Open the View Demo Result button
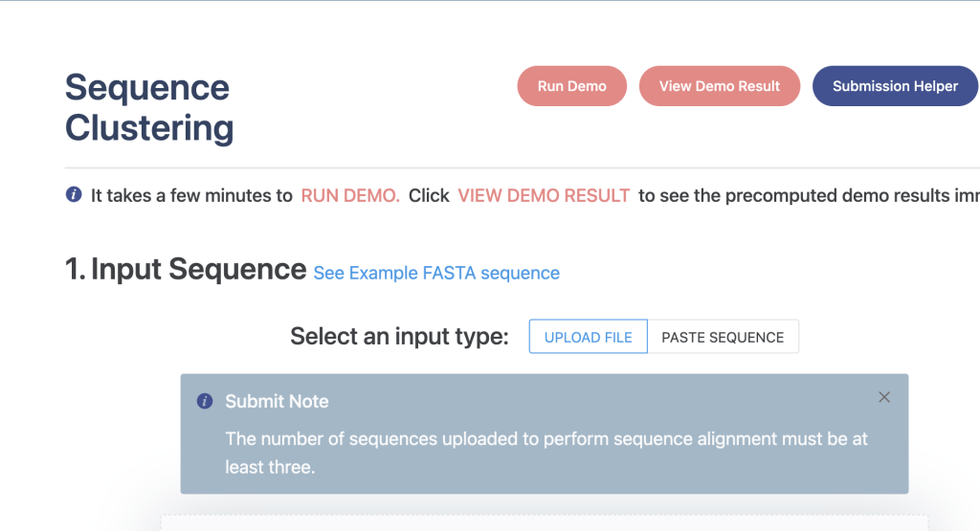Viewport: 980px width, 531px height. 720,86
